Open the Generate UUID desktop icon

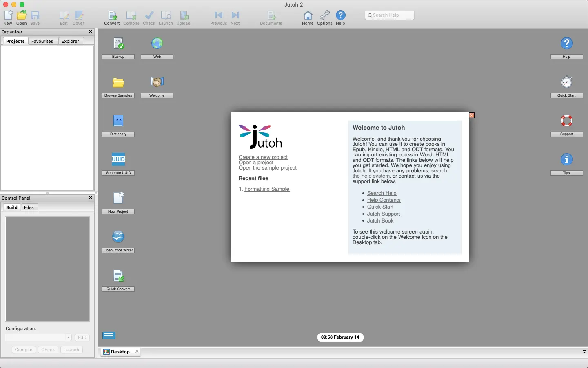point(118,160)
